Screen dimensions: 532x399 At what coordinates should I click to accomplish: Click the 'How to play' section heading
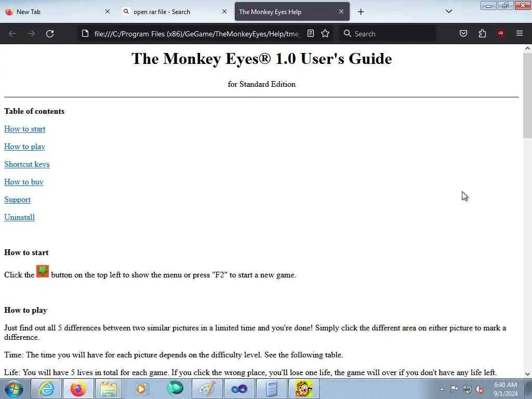tap(25, 310)
